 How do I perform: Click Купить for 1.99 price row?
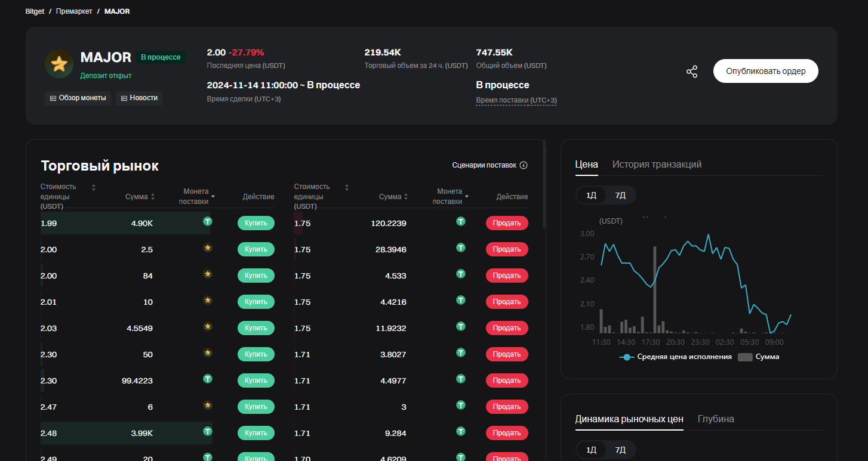click(x=256, y=223)
